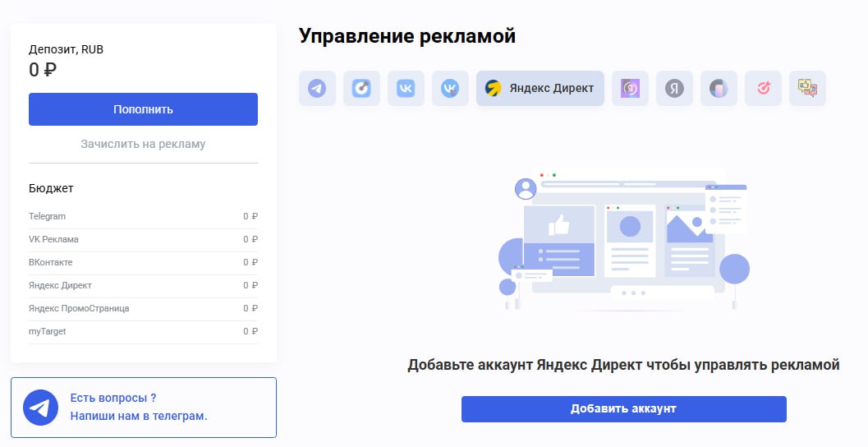868x447 pixels.
Task: Click the Депозит, RUB label
Action: tap(66, 49)
